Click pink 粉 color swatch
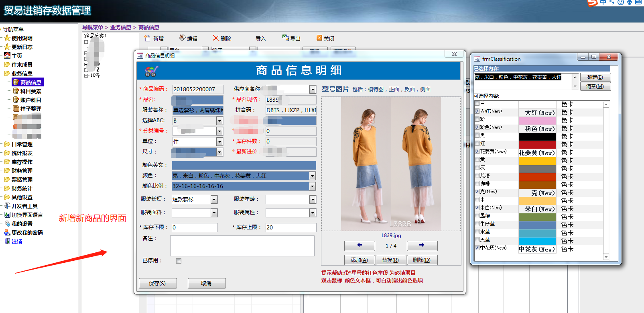Screen dimensions: 644x313 [537, 121]
